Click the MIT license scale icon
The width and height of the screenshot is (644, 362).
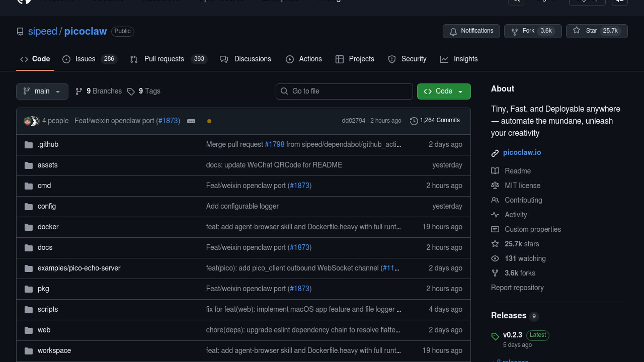[x=495, y=185]
